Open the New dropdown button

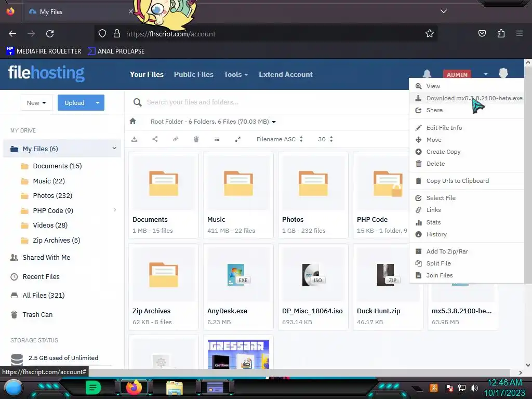[36, 102]
